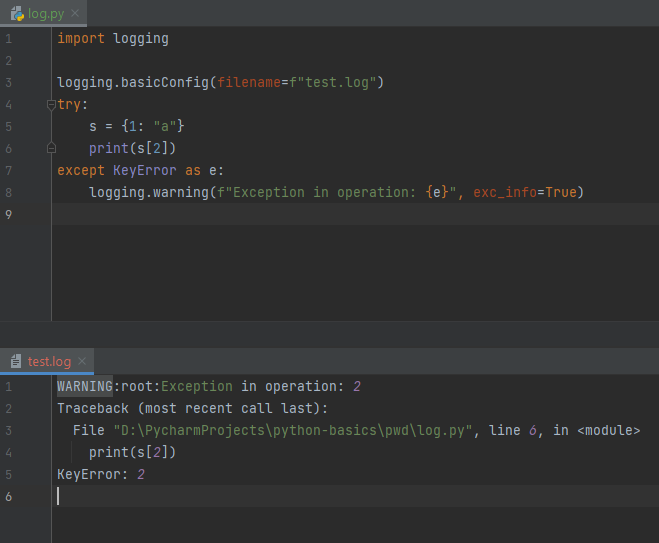Click line number 1 in log.py gutter
The image size is (659, 543).
point(9,39)
